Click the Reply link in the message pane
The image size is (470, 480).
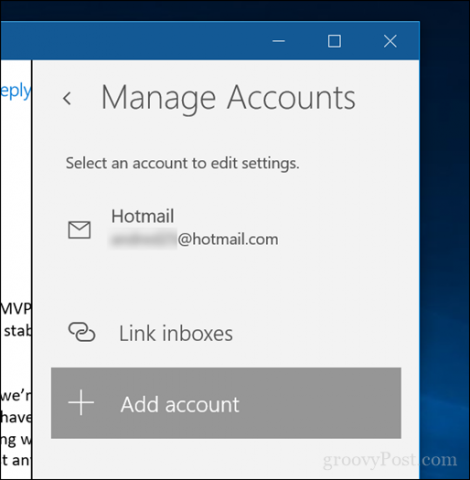[15, 91]
